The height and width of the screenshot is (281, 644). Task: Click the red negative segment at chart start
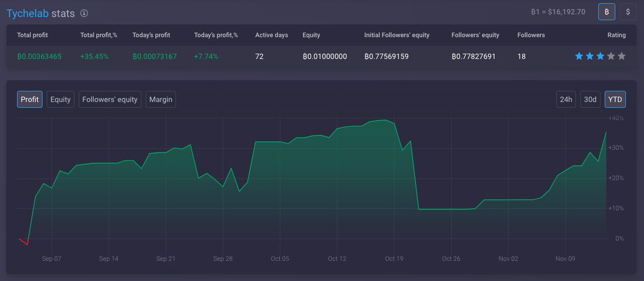point(23,242)
